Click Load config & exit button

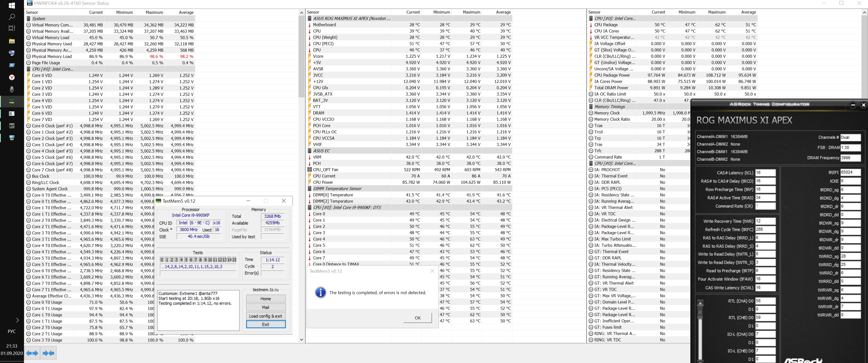pos(265,316)
